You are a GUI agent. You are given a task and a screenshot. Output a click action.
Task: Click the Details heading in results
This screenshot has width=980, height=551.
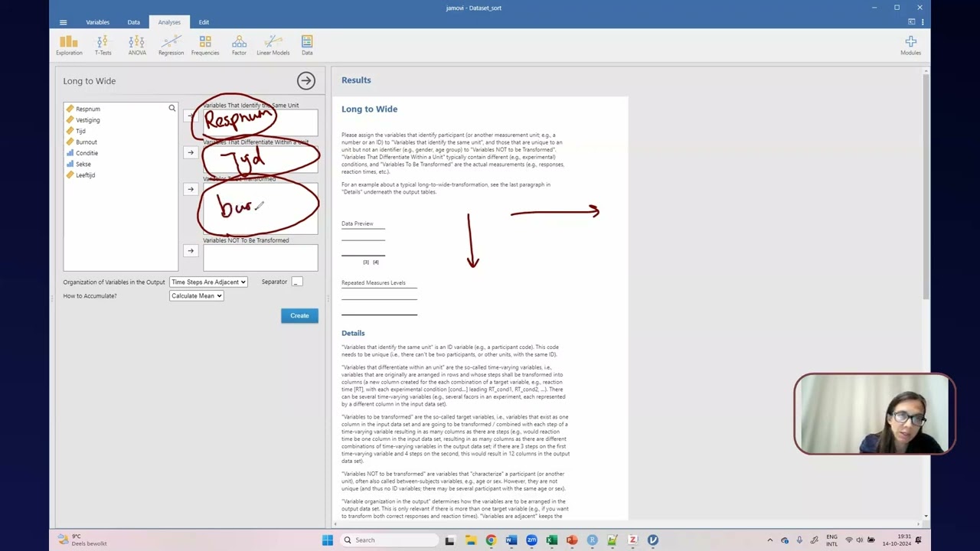pyautogui.click(x=353, y=333)
